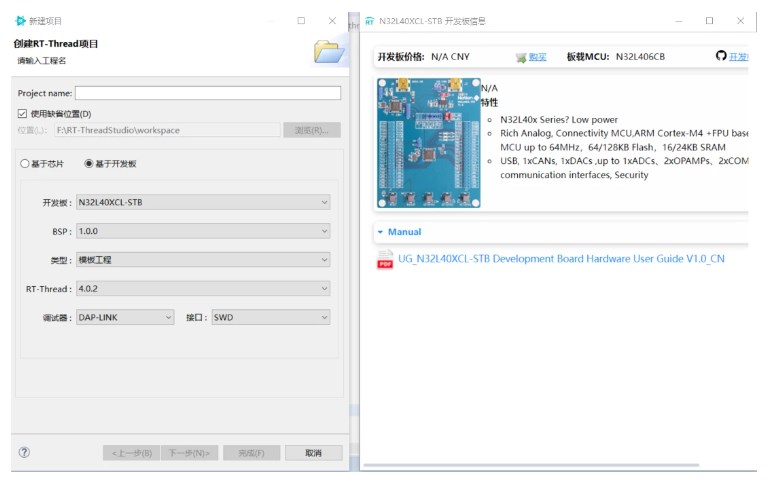The height and width of the screenshot is (483, 769).
Task: Close the N32L40XCL-STB board info window
Action: [x=740, y=21]
